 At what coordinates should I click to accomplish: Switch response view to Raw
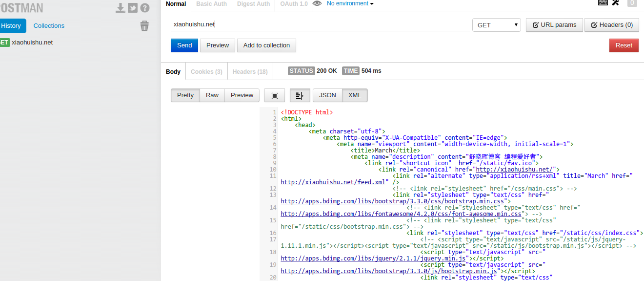(212, 95)
